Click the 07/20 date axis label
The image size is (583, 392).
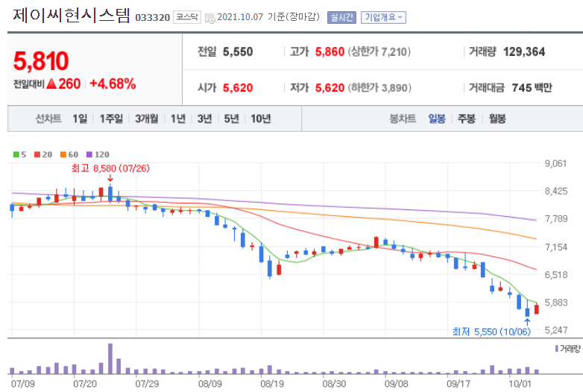coord(85,384)
